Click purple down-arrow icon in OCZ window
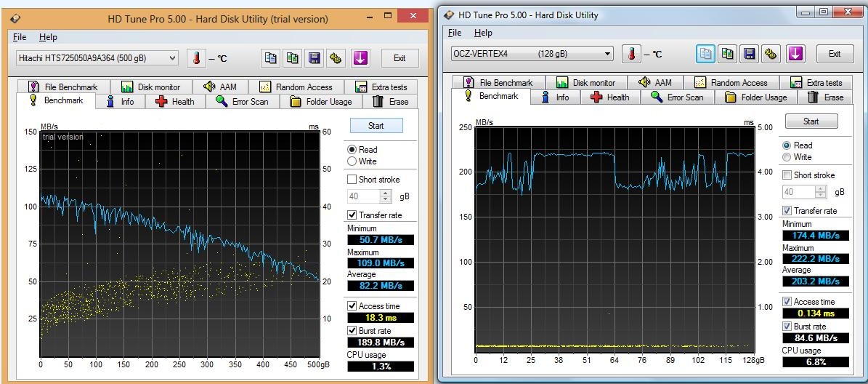The image size is (868, 384). pyautogui.click(x=795, y=54)
